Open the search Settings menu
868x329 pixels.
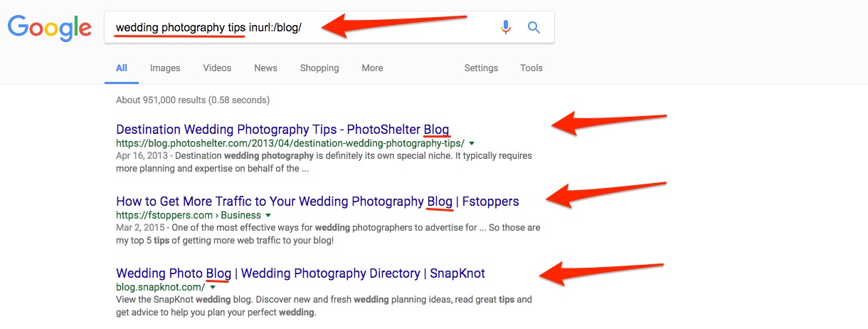point(481,68)
